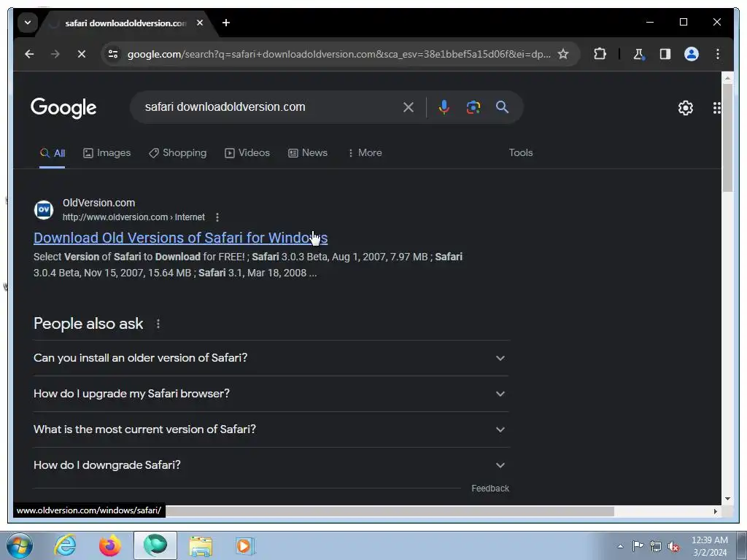Screen dimensions: 747x560
Task: Open File Explorer from taskbar
Action: click(x=201, y=545)
